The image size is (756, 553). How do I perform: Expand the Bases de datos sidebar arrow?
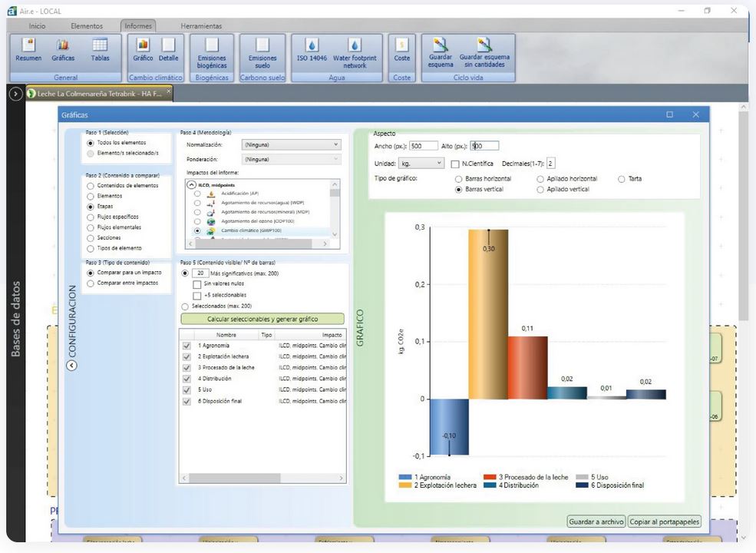point(15,94)
